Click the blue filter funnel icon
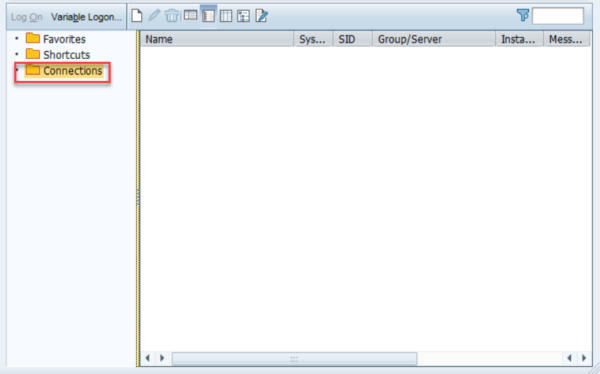 click(523, 16)
